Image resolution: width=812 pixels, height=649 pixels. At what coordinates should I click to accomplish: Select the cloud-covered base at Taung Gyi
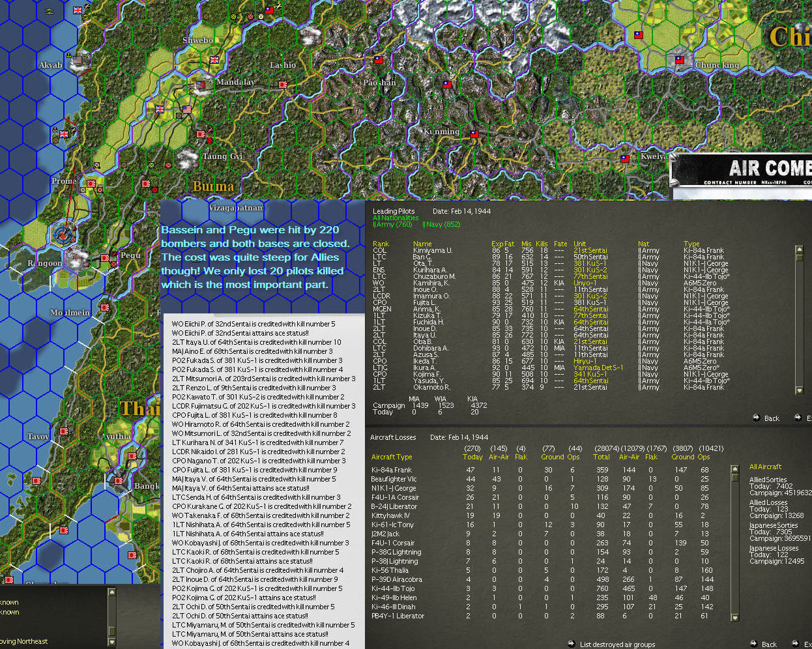click(188, 158)
